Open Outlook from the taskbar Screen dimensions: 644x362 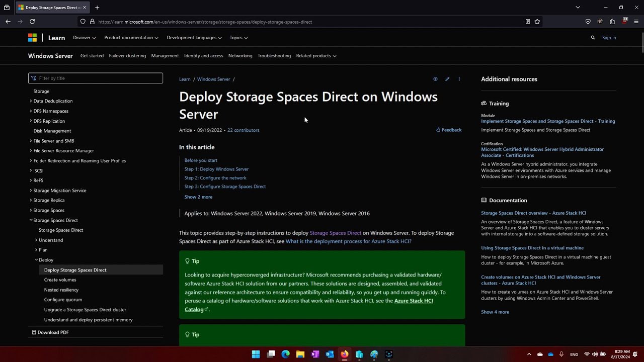tap(330, 354)
